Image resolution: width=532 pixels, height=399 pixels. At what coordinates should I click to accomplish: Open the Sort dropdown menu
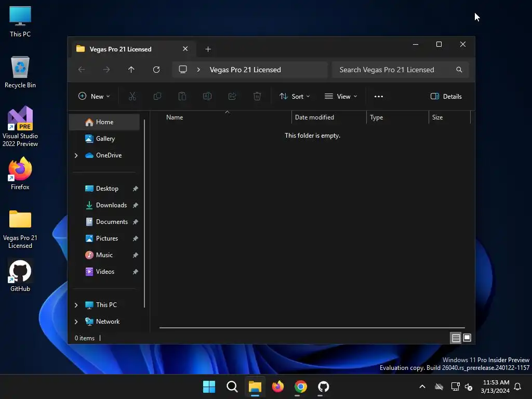tap(295, 97)
